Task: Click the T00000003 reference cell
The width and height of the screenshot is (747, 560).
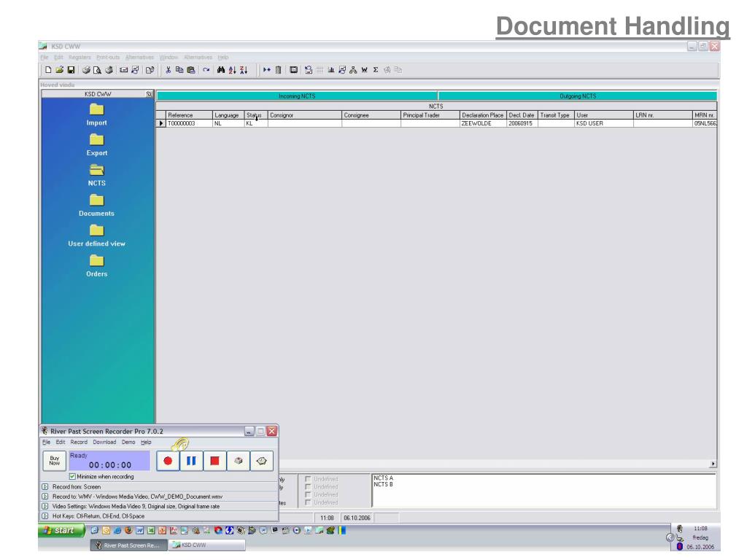Action: [189, 123]
